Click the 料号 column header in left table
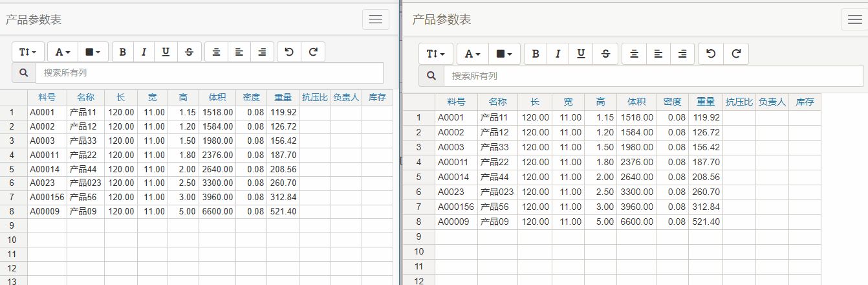 pos(47,98)
